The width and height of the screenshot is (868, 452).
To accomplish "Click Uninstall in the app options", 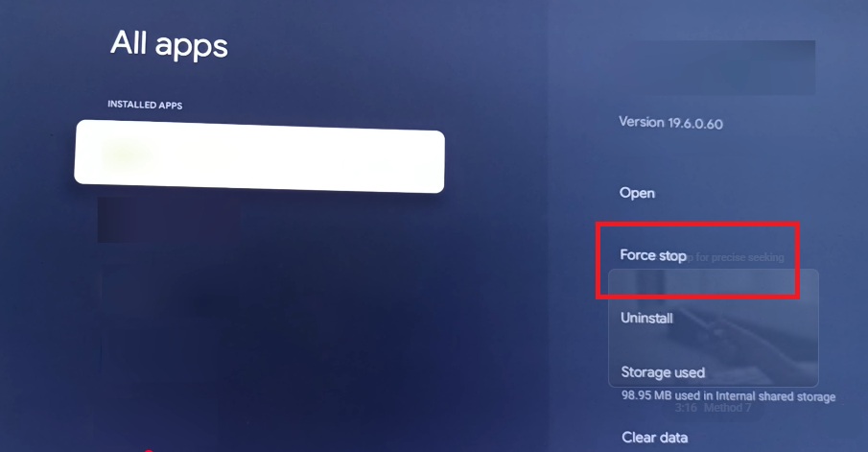I will (646, 318).
